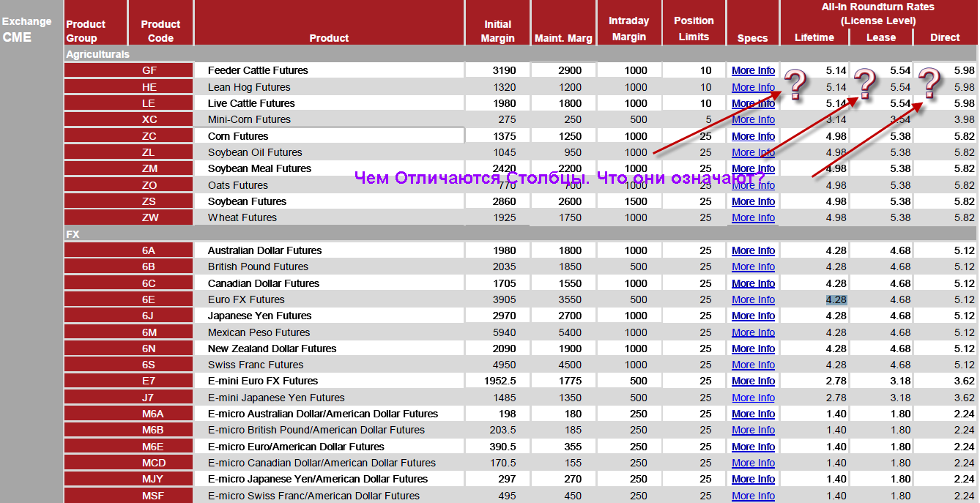Click the Position Limits column header
Image resolution: width=980 pixels, height=503 pixels.
pyautogui.click(x=694, y=29)
